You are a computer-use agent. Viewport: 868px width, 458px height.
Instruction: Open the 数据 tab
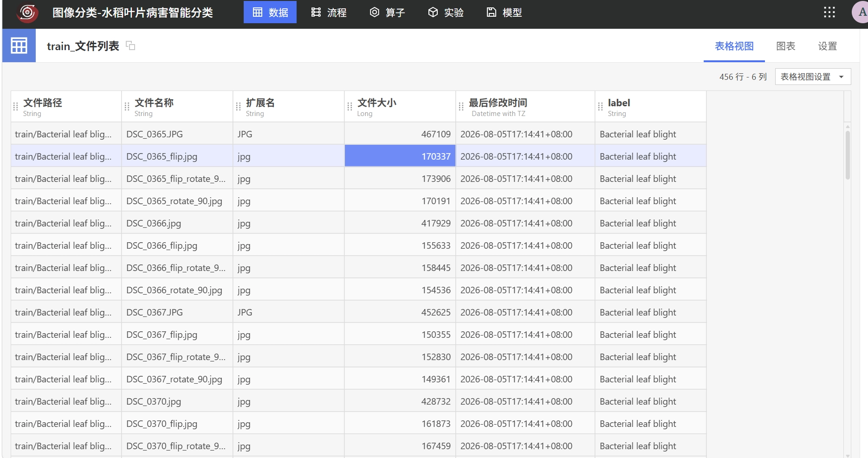270,13
